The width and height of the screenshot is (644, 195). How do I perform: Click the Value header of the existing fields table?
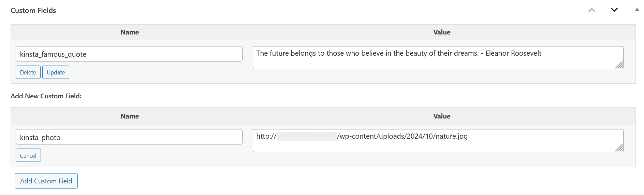(x=442, y=32)
